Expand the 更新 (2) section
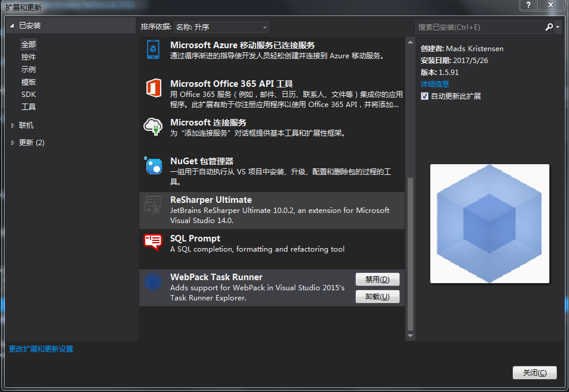Image resolution: width=569 pixels, height=392 pixels. click(x=12, y=142)
